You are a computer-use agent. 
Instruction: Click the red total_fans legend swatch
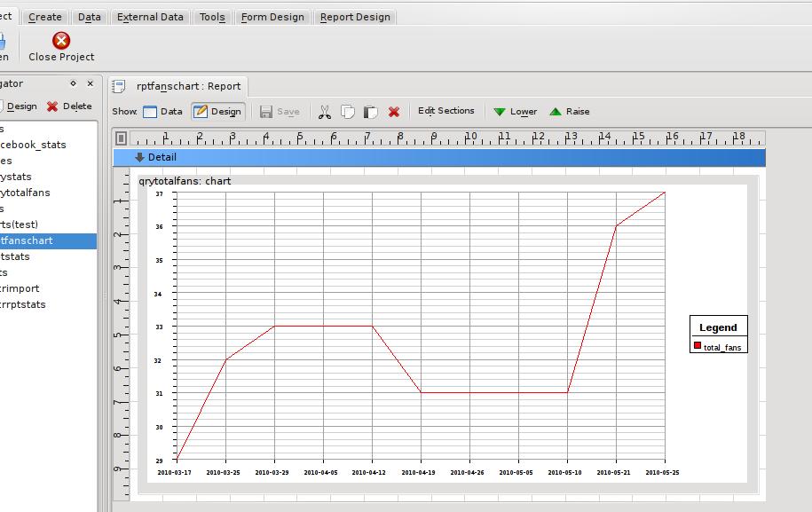698,346
